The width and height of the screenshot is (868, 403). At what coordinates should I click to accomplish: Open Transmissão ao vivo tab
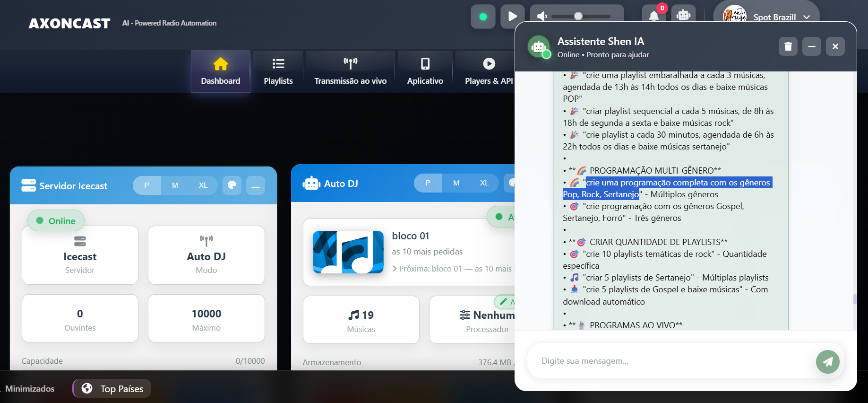[351, 71]
